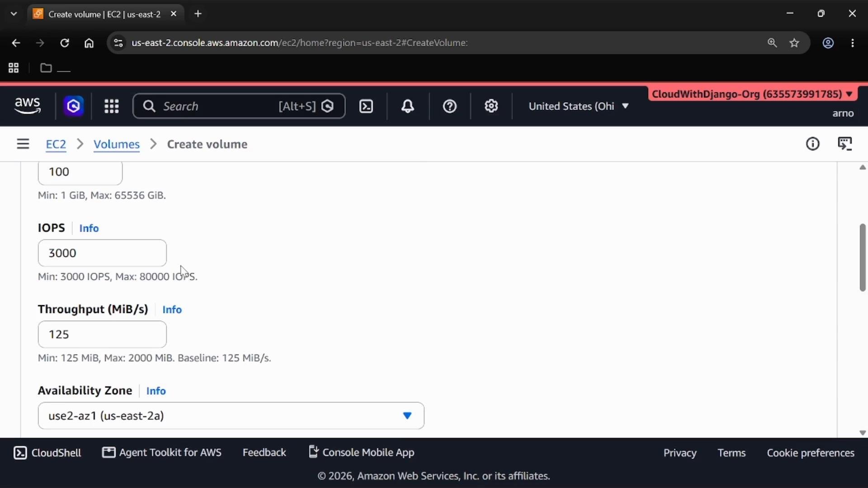Open the AWS services grid menu

point(111,106)
